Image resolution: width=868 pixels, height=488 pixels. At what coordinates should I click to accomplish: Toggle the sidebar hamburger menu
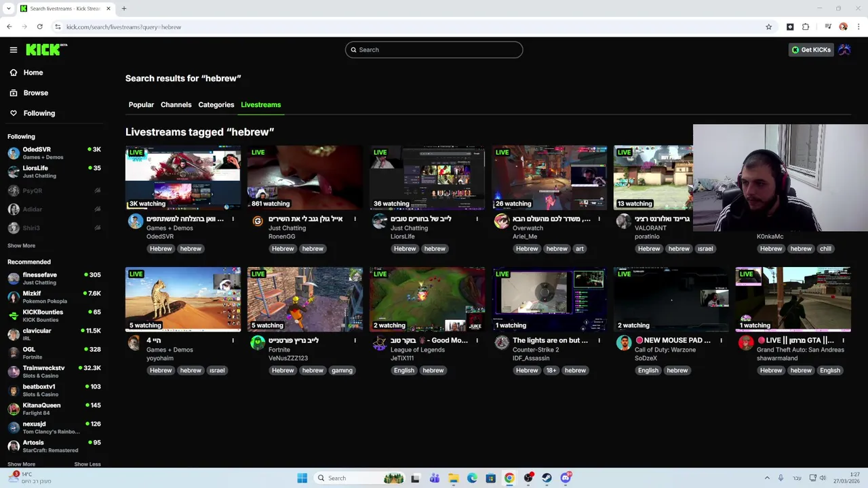13,49
